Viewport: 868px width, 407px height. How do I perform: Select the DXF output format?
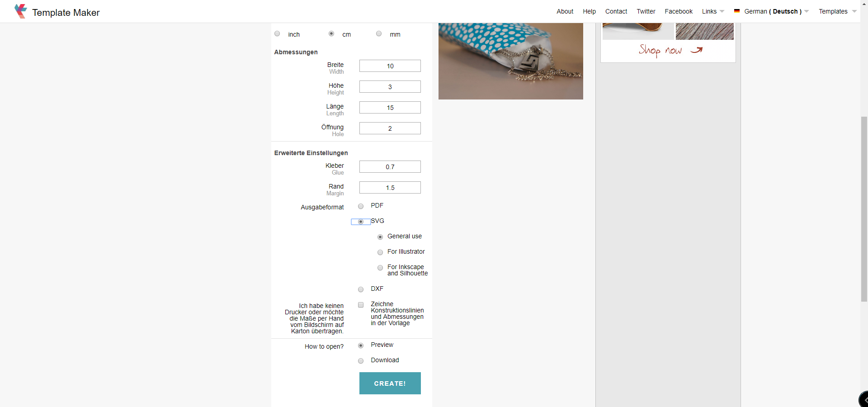pyautogui.click(x=361, y=289)
